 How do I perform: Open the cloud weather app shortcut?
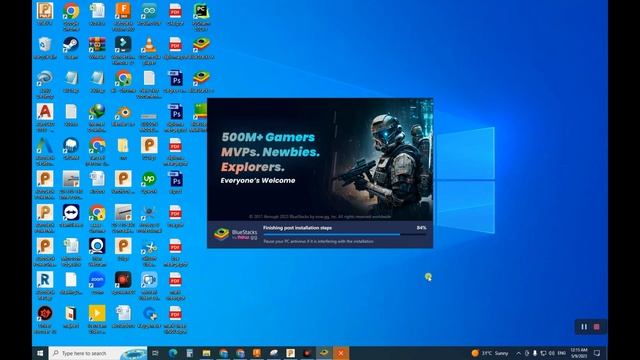[71, 148]
